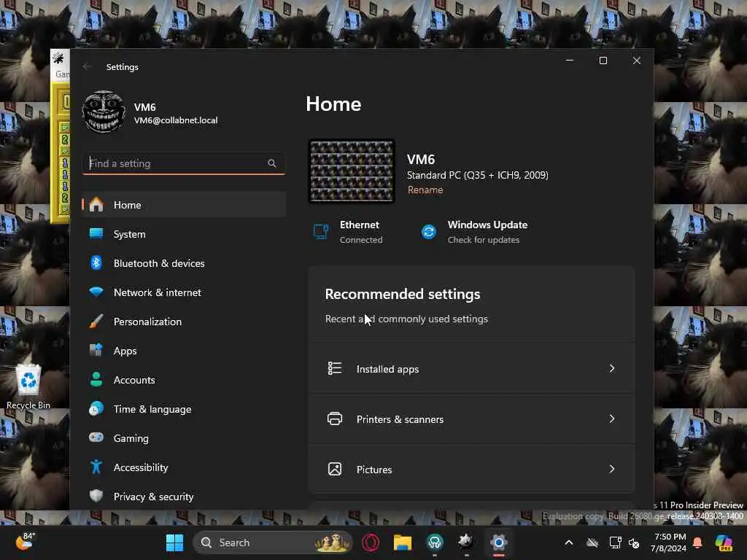Open Windows Update Check for updates
This screenshot has width=747, height=560.
[x=474, y=232]
